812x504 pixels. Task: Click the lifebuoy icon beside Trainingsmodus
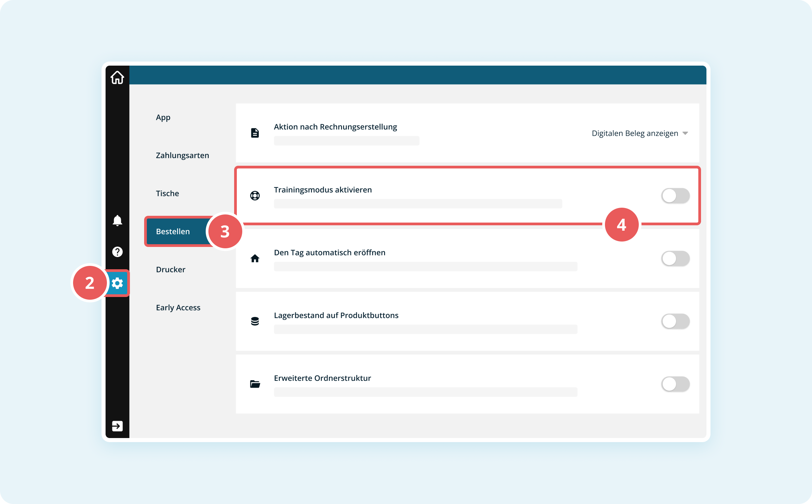[x=255, y=196]
